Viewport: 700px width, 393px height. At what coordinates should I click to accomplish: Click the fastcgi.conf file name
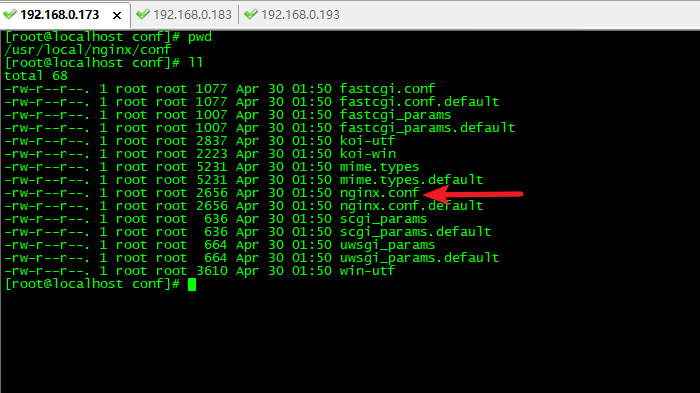click(387, 89)
